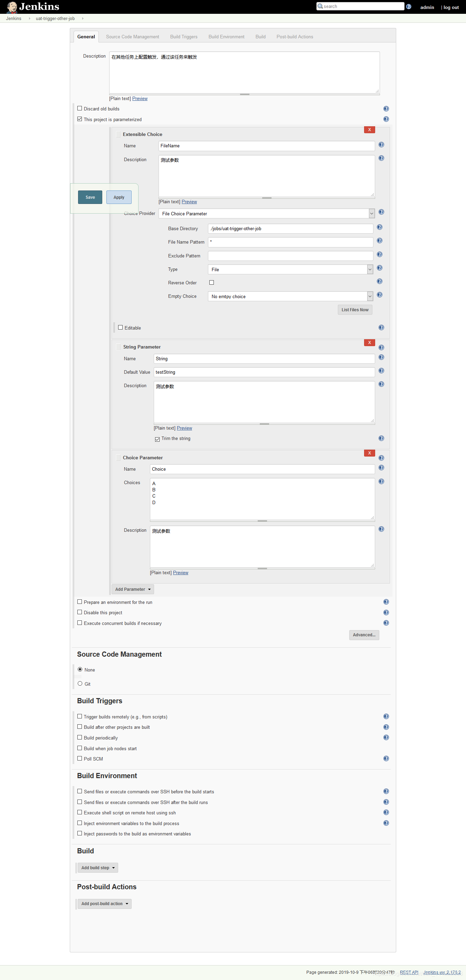The height and width of the screenshot is (980, 466).
Task: Expand Add build step menu
Action: click(x=98, y=868)
